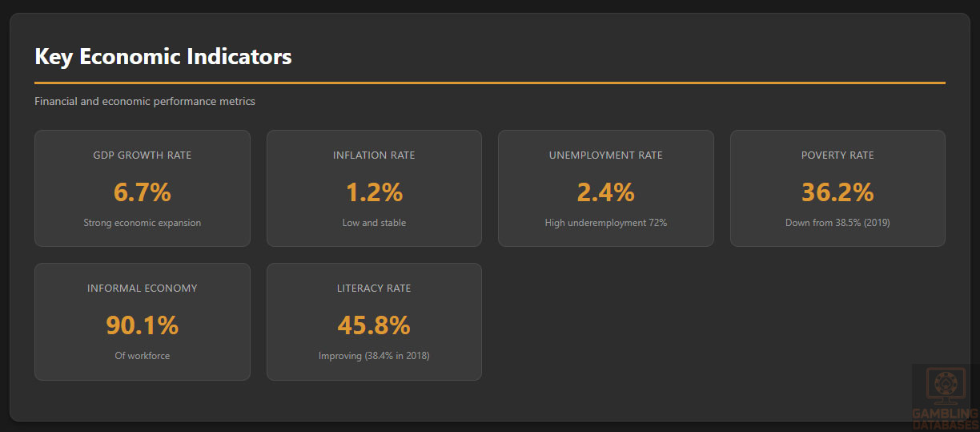The width and height of the screenshot is (980, 432).
Task: Select the Inflation Rate card label
Action: (x=374, y=155)
